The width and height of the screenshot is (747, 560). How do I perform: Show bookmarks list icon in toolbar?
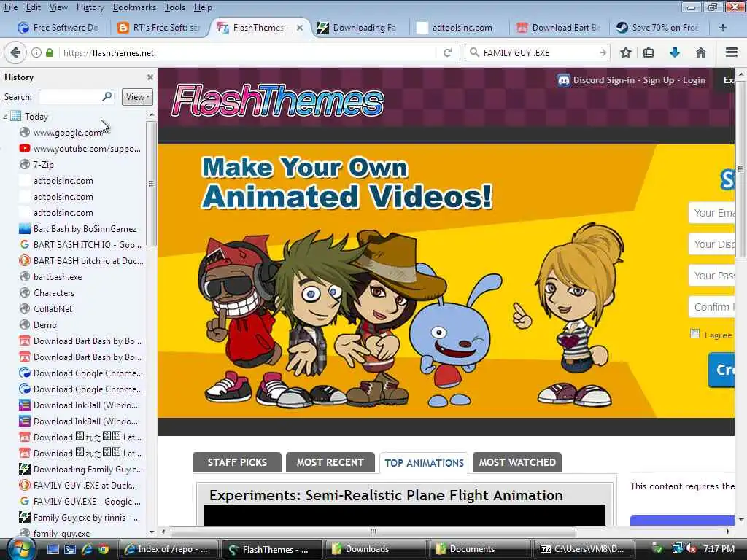tap(649, 52)
